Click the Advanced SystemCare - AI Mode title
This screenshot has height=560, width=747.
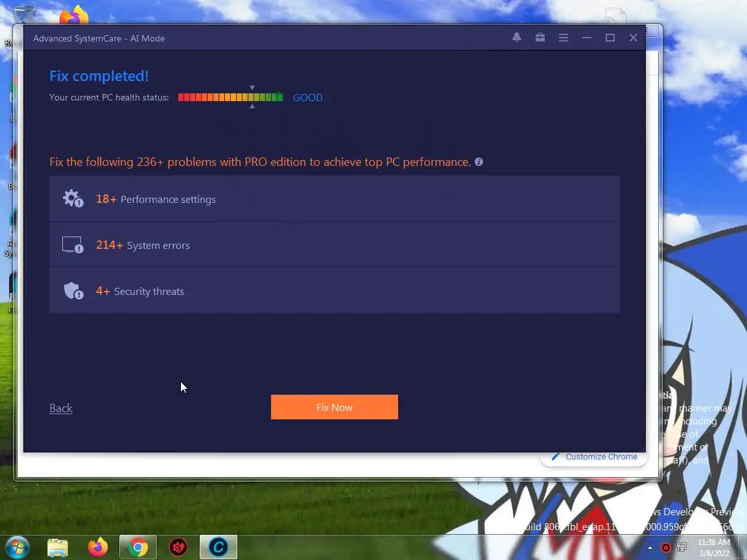click(99, 39)
